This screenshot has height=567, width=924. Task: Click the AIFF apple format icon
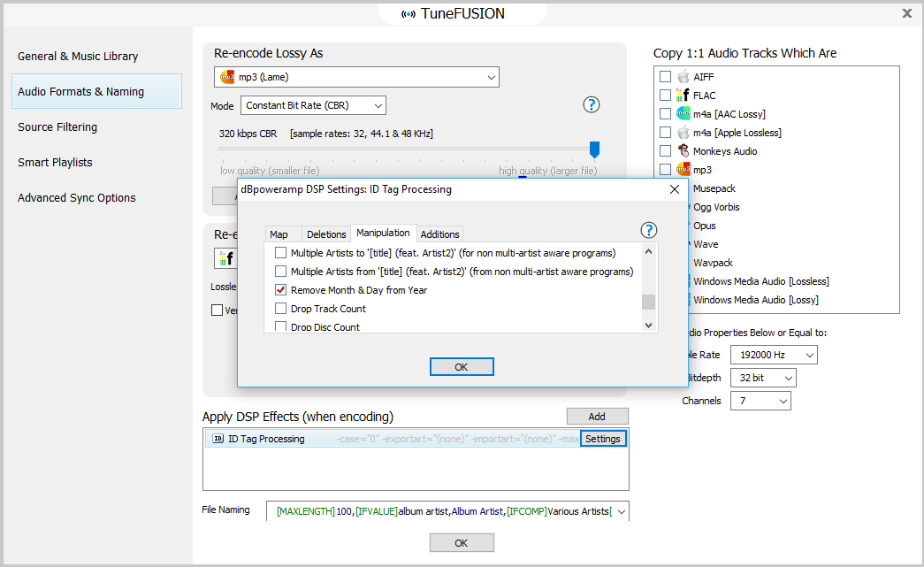click(683, 77)
